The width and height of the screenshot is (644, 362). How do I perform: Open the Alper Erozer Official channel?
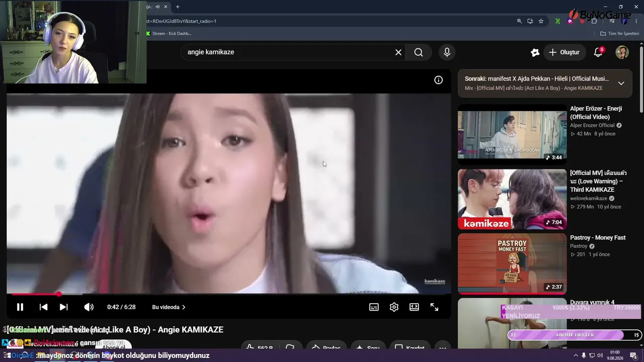pos(592,125)
